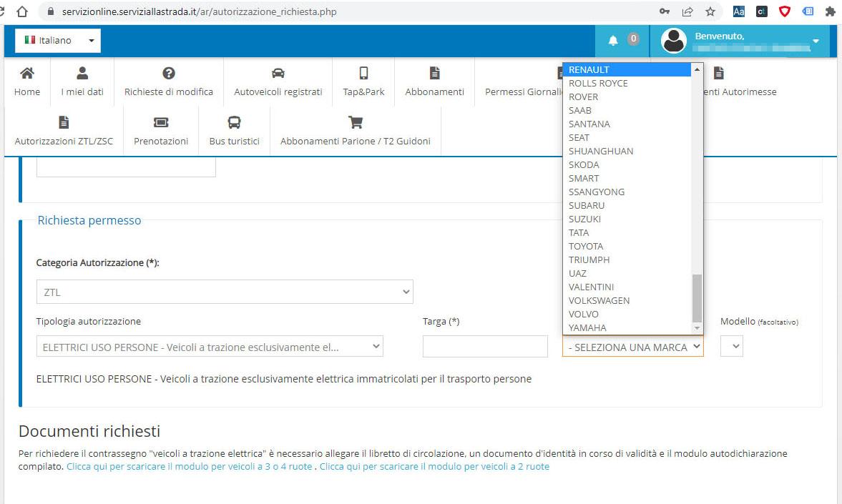Click the Home house icon

27,73
